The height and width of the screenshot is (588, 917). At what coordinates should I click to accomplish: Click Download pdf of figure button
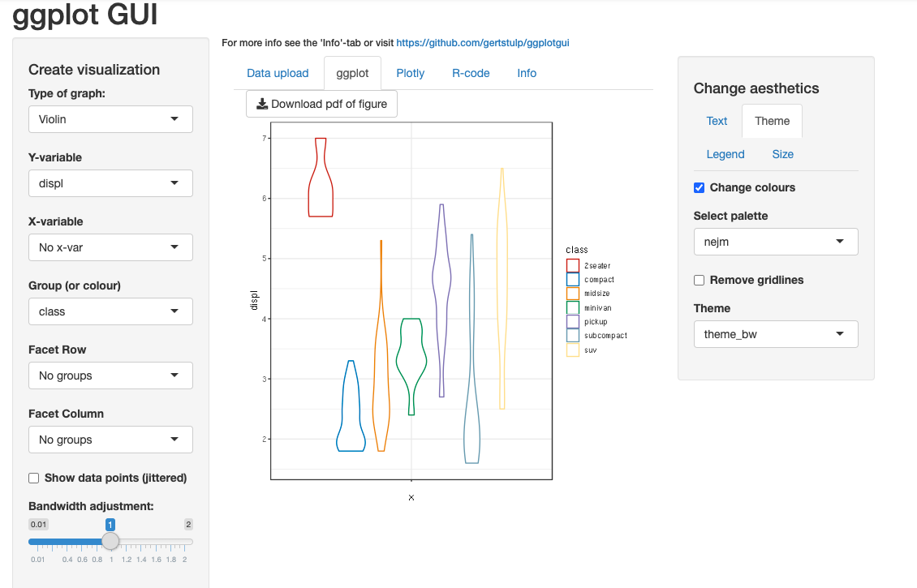click(322, 104)
